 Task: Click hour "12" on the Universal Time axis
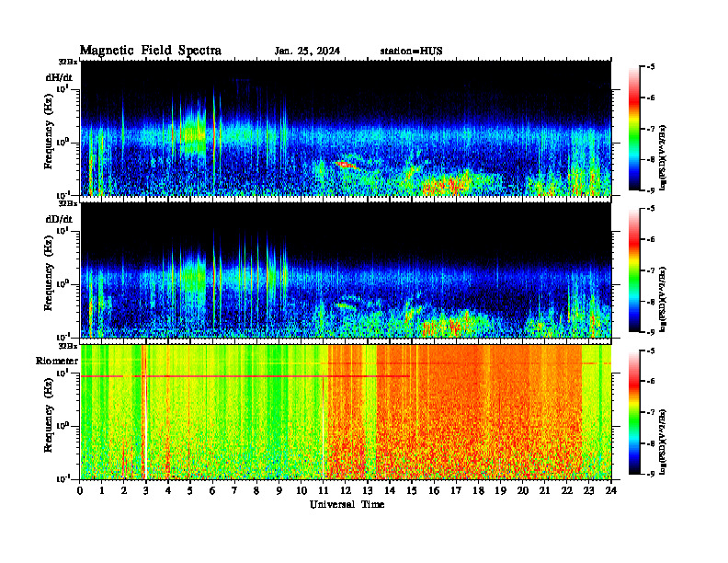point(346,490)
